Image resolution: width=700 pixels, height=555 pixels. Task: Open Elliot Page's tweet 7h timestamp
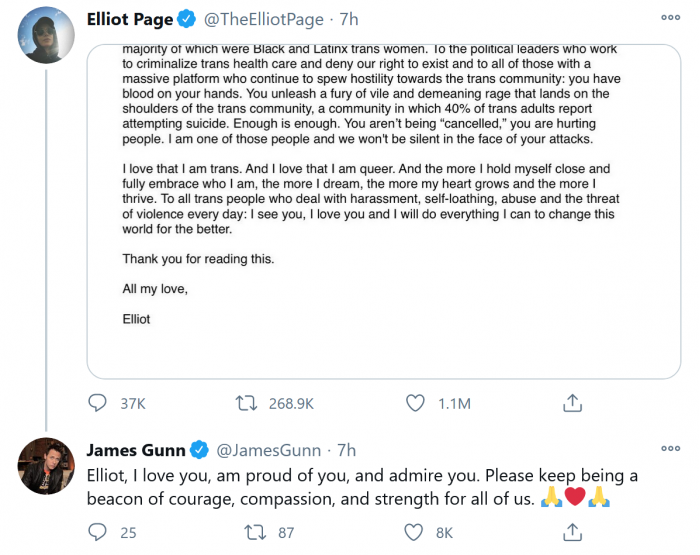(348, 18)
